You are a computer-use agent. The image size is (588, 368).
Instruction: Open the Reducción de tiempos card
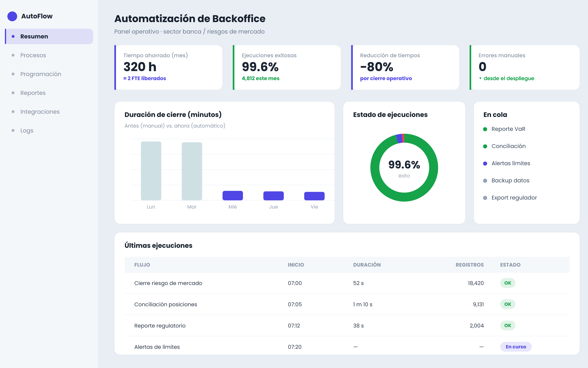tap(405, 67)
